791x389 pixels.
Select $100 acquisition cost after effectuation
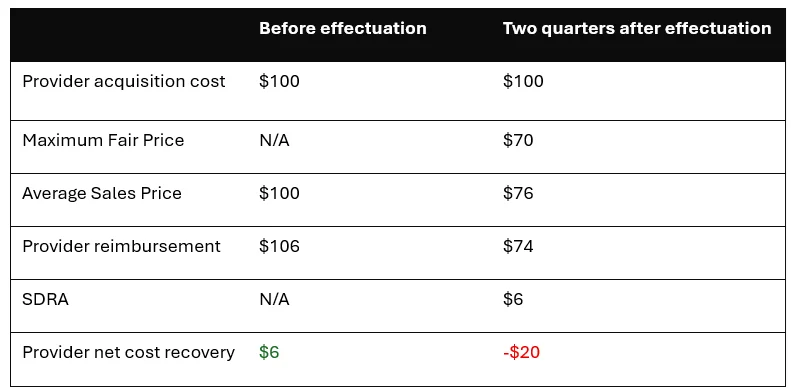tap(523, 81)
